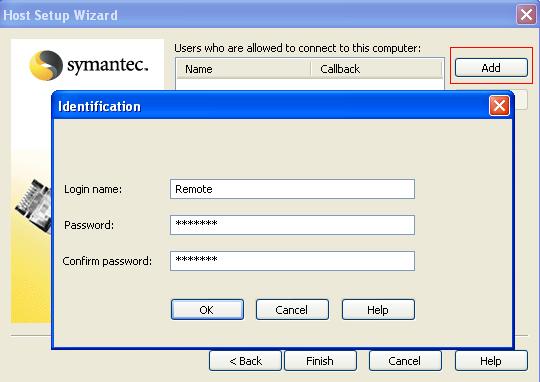Click the network connector image on the left panel

(34, 206)
